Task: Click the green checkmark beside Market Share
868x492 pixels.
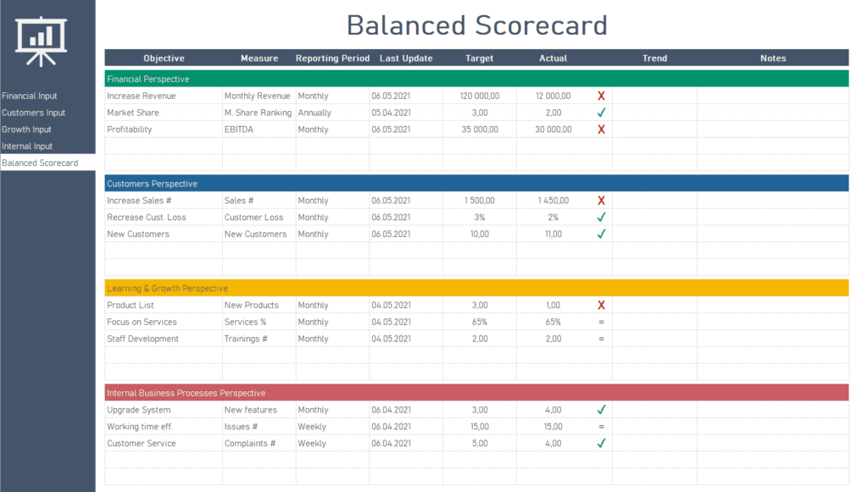Action: (x=601, y=112)
